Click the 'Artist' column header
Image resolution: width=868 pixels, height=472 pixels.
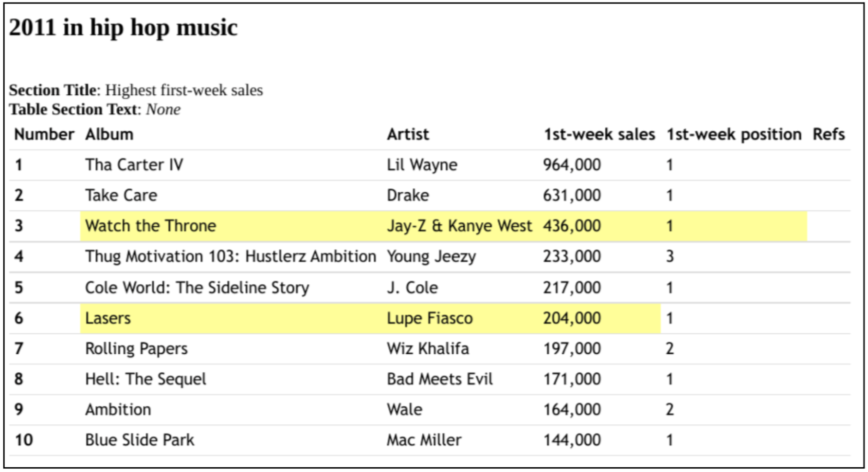408,134
